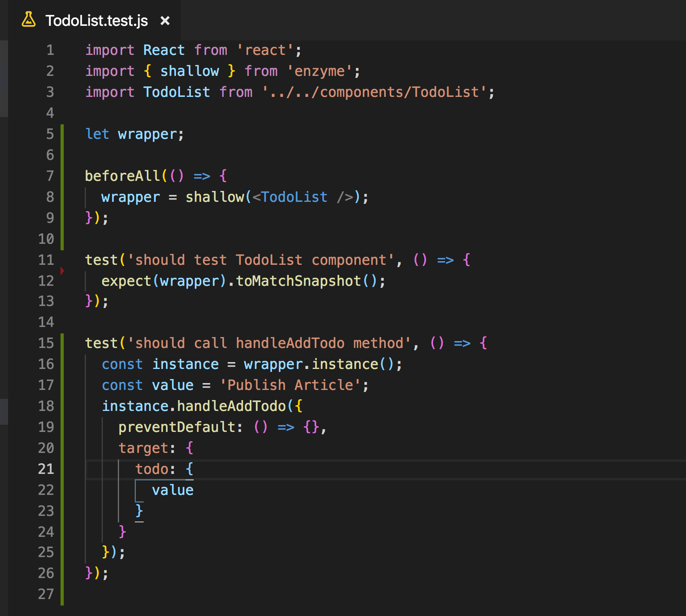Click React identifier on line 1
This screenshot has height=616, width=686.
[164, 50]
